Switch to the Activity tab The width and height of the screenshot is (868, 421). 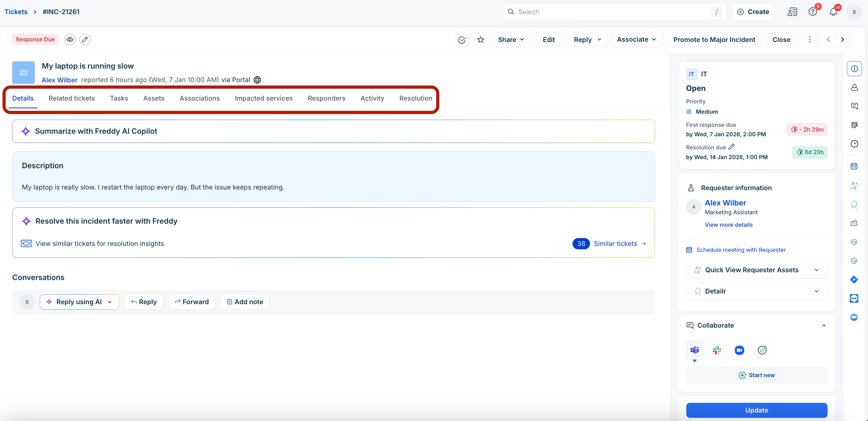click(x=372, y=98)
